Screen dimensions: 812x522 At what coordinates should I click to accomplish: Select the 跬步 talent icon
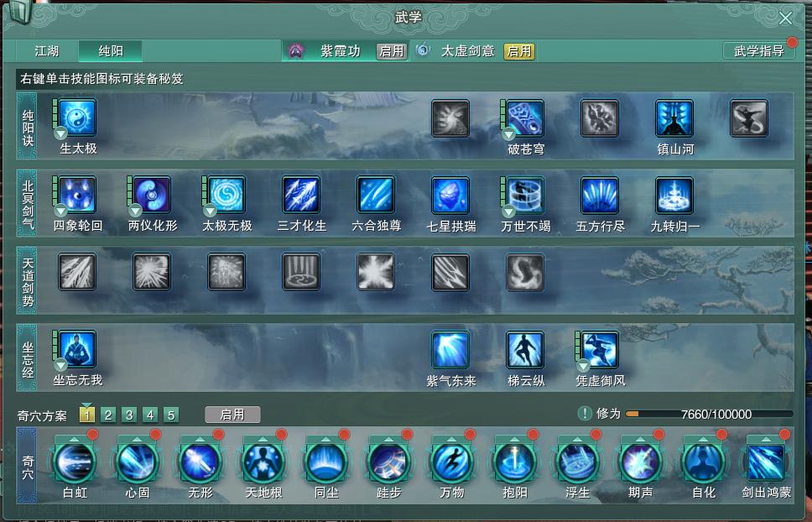coord(389,462)
